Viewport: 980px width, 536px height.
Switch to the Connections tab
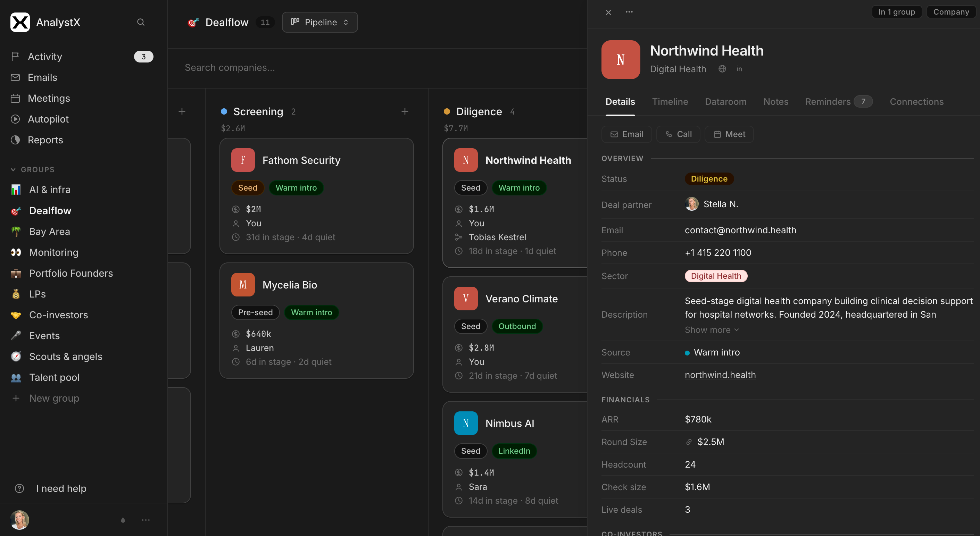point(916,102)
